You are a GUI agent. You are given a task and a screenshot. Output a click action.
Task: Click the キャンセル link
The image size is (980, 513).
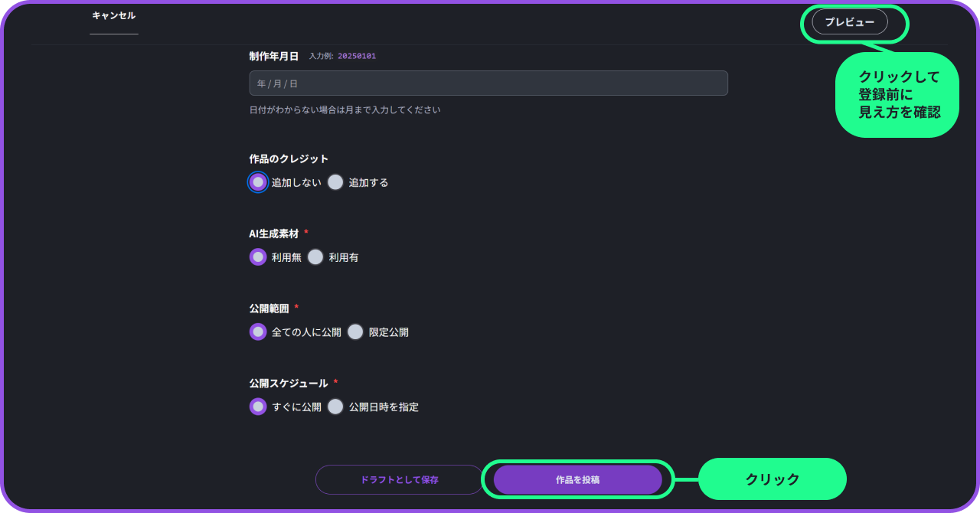coord(113,15)
